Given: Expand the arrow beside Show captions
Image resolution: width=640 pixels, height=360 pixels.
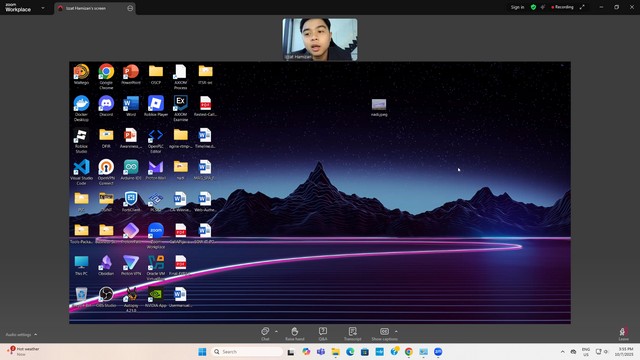Looking at the screenshot, I should coord(396,331).
